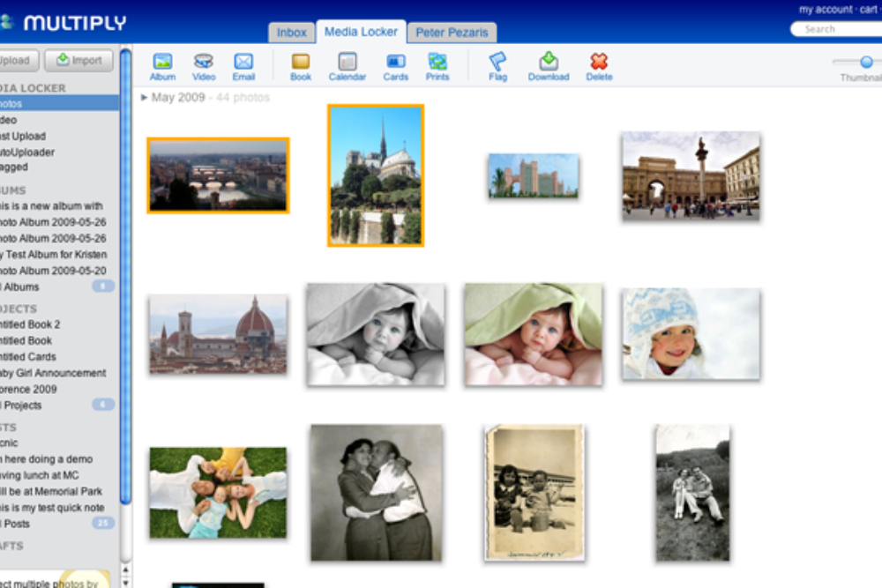Select the Florence cathedral dome thumbnail
The height and width of the screenshot is (588, 882).
point(218,334)
